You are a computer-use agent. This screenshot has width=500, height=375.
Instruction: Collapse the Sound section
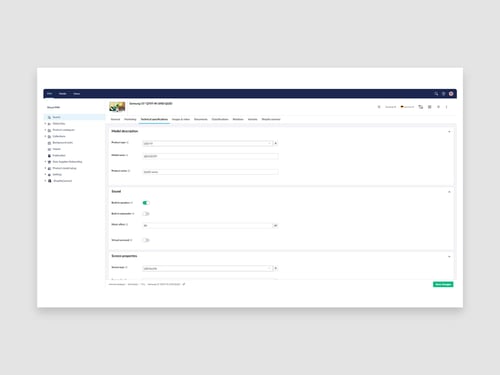[449, 192]
